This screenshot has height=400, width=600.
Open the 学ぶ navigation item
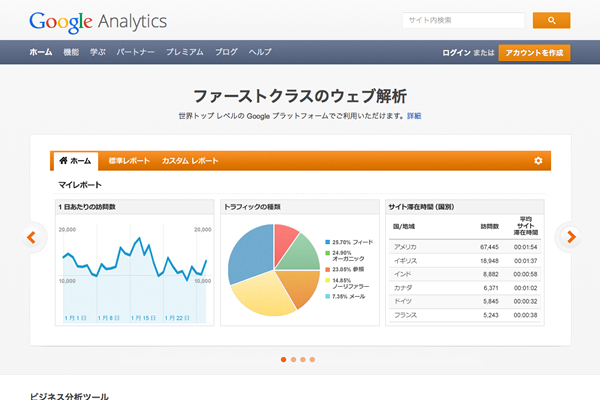click(x=98, y=52)
